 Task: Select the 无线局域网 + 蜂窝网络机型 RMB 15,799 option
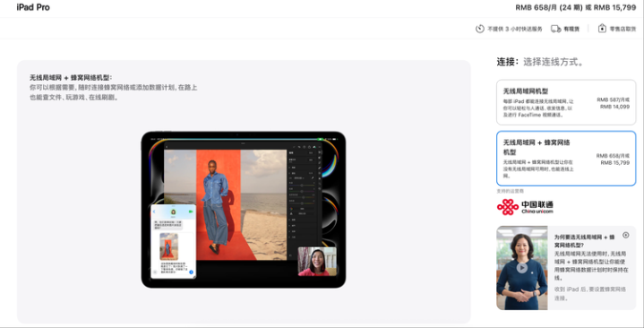click(566, 159)
